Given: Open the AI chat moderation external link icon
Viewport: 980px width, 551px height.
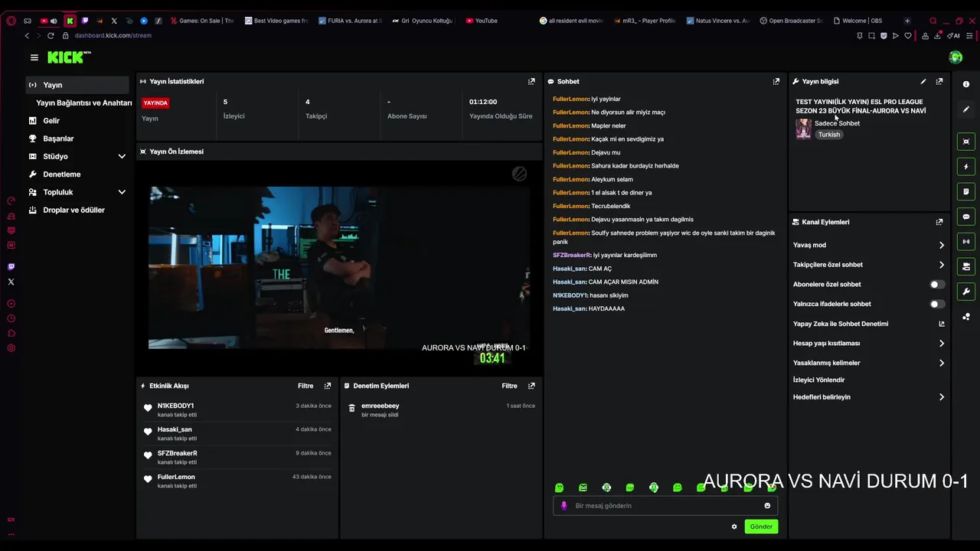Looking at the screenshot, I should (942, 324).
